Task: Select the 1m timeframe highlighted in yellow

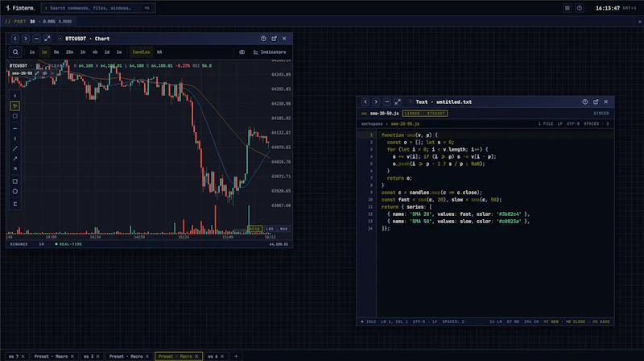Action: (44, 52)
